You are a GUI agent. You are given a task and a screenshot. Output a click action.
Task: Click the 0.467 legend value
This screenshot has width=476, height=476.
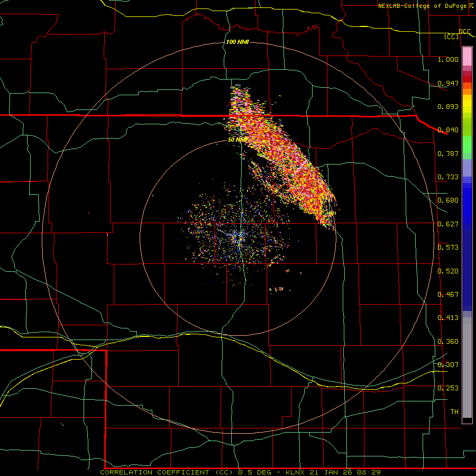click(448, 295)
